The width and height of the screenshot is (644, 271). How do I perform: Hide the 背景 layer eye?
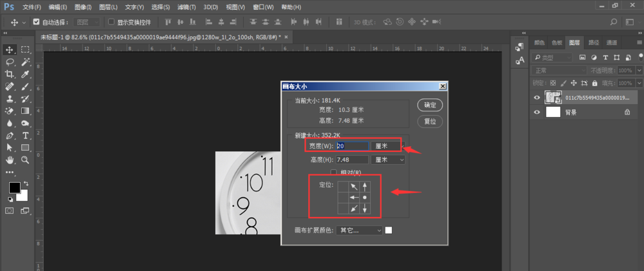(536, 112)
